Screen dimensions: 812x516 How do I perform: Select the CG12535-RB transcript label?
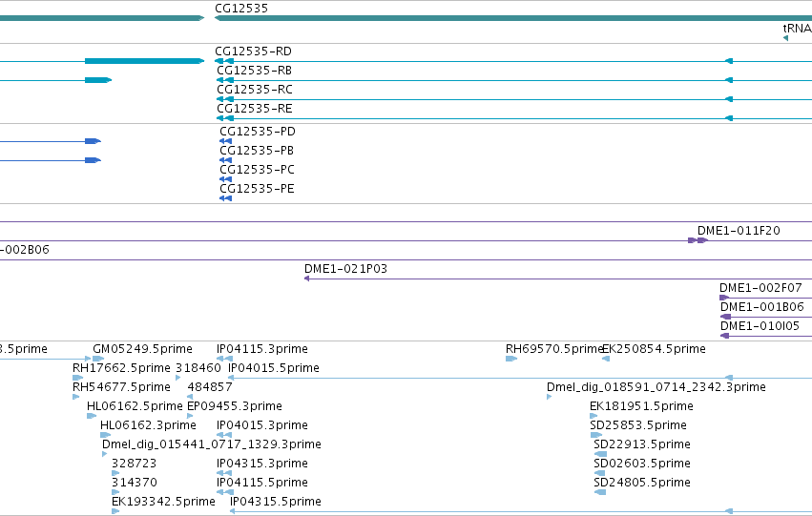point(254,71)
